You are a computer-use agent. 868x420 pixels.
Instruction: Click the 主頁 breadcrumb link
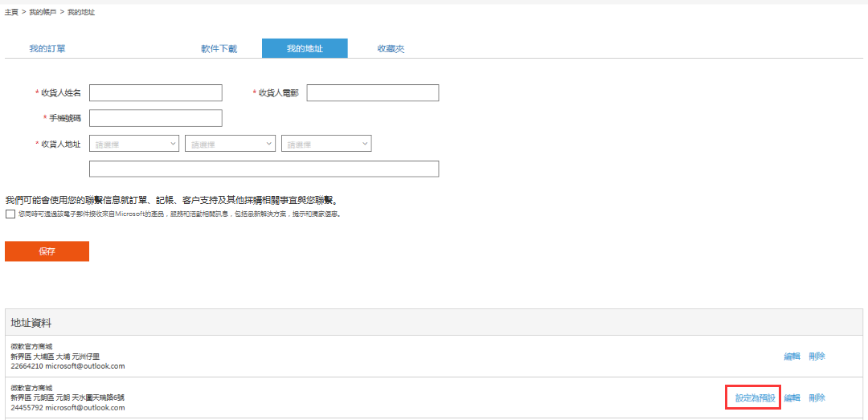(12, 12)
